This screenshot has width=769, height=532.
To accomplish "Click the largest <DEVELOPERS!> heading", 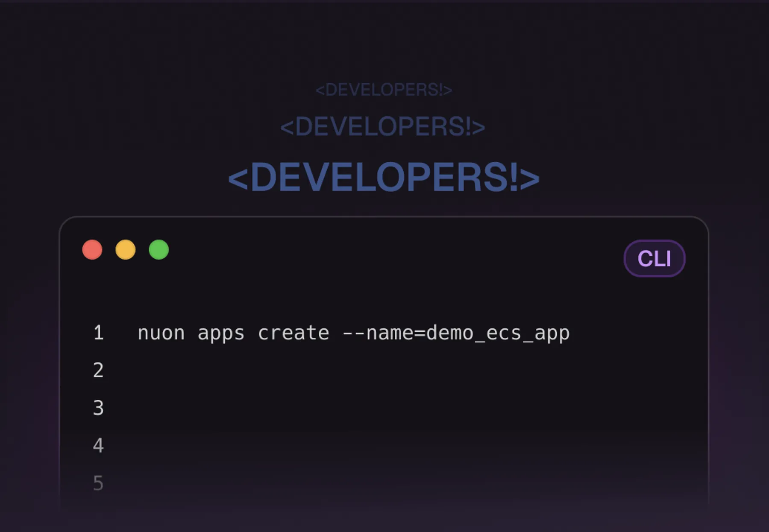I will click(x=384, y=177).
